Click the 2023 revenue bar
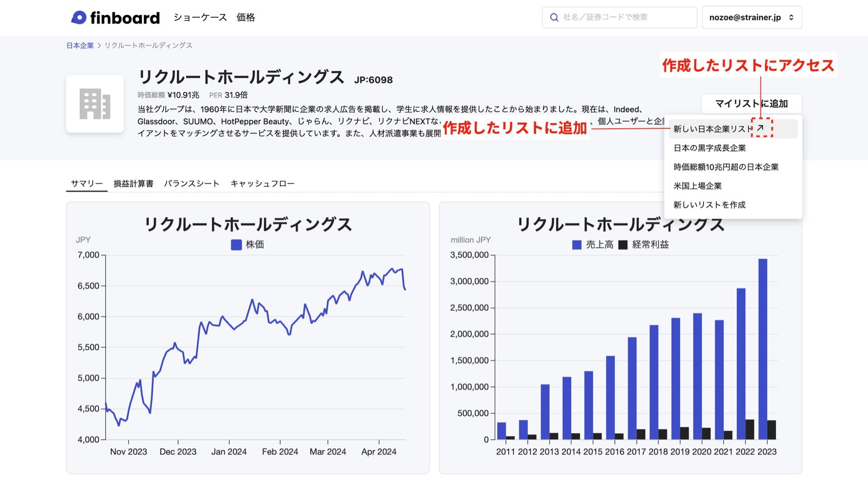The width and height of the screenshot is (868, 488). 763,349
